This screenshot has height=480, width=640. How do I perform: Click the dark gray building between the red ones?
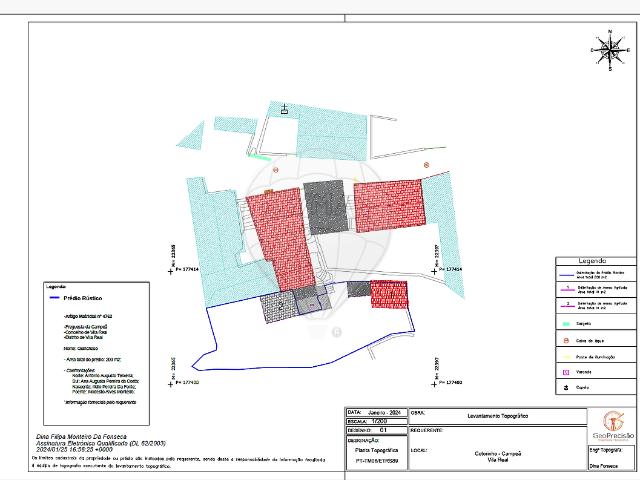pyautogui.click(x=326, y=207)
